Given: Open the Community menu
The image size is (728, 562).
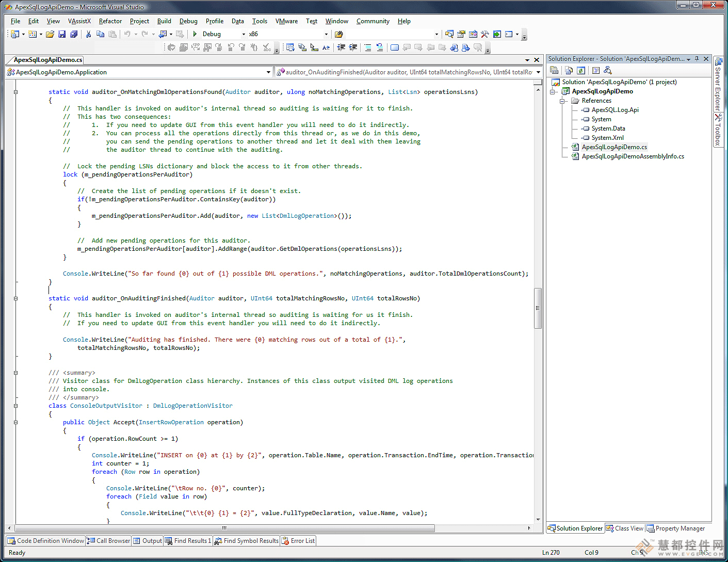Looking at the screenshot, I should (373, 21).
